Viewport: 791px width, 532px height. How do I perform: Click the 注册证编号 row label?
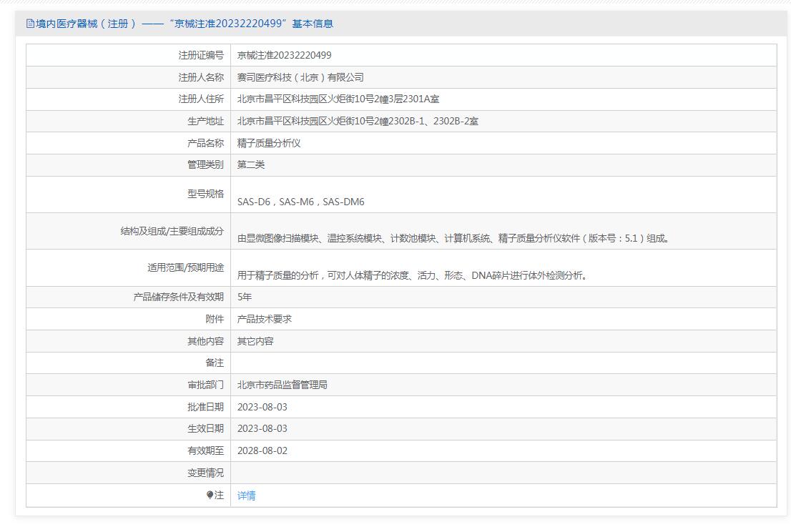tap(201, 56)
